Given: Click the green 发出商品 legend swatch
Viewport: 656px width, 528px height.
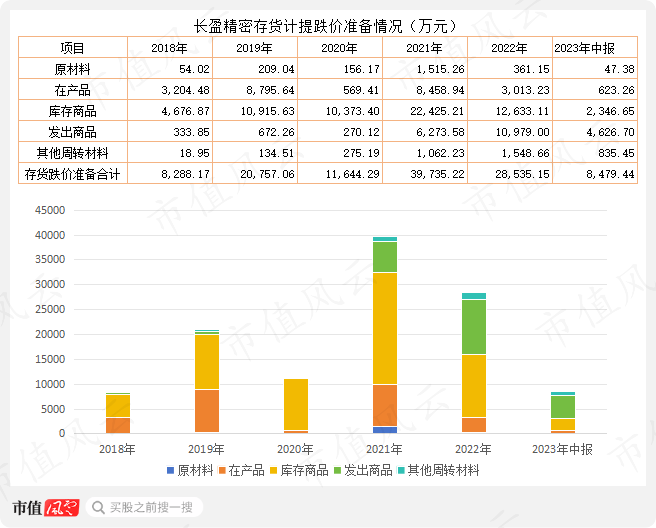Looking at the screenshot, I should coord(338,471).
